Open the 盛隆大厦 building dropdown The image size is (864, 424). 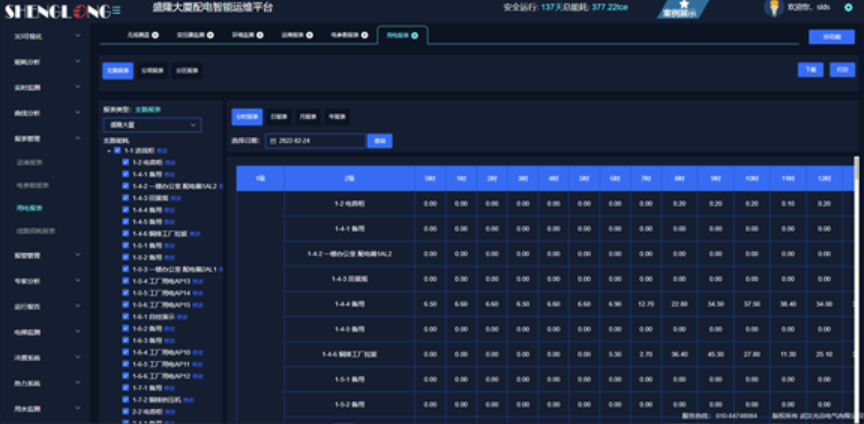pos(152,125)
